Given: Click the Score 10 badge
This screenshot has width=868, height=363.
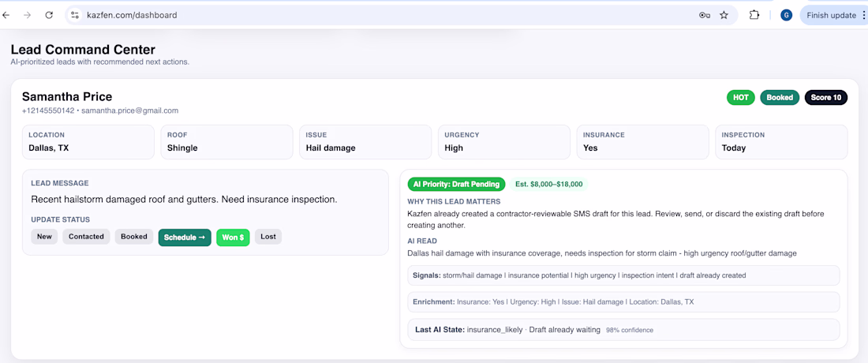Looking at the screenshot, I should 826,97.
